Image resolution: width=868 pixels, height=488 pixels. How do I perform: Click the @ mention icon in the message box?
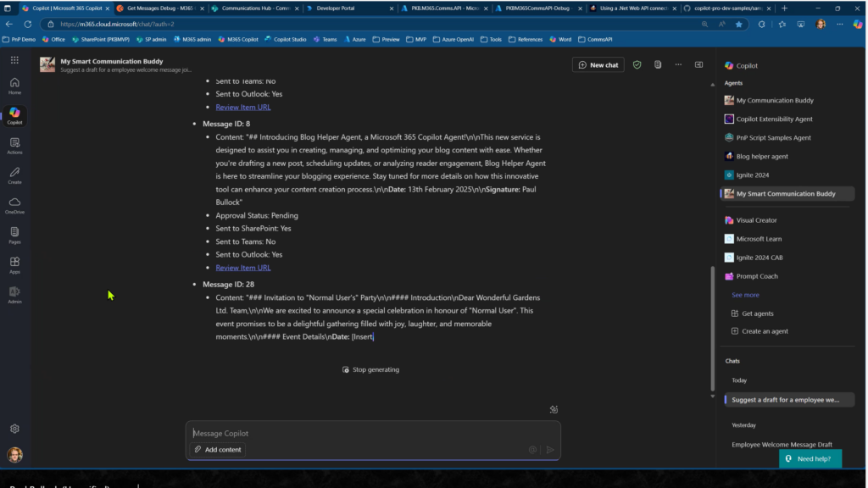click(x=532, y=450)
